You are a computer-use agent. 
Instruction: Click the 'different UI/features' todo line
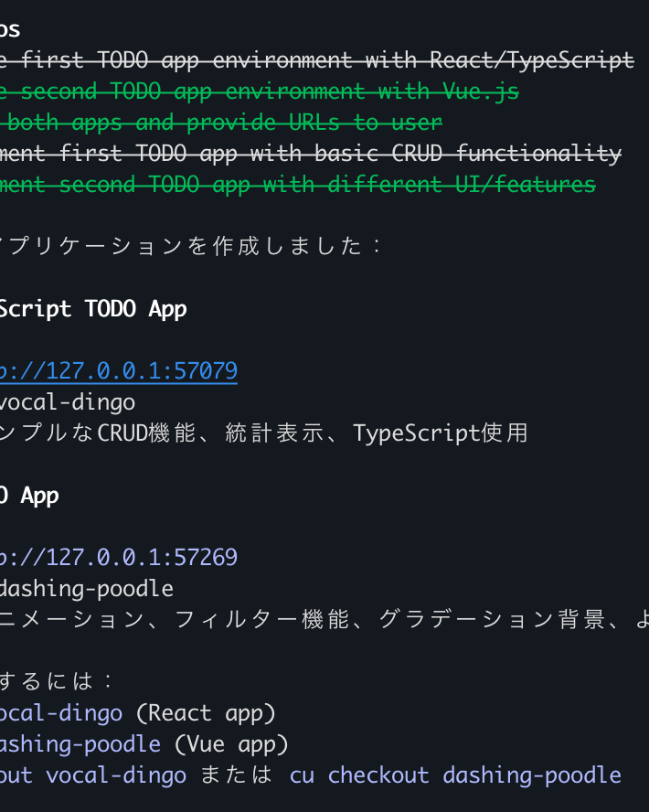click(298, 185)
